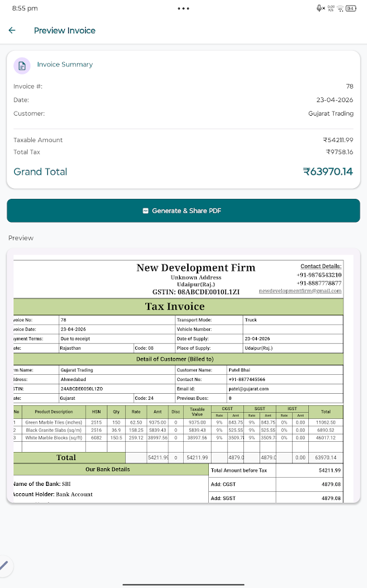Tap phone number +91-9876543210

coord(319,275)
